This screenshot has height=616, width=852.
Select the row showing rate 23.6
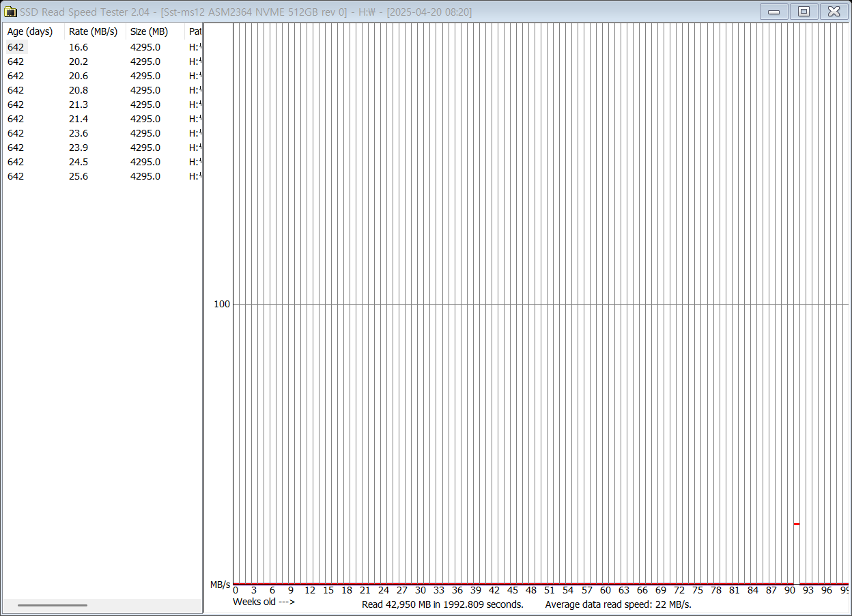(x=79, y=133)
